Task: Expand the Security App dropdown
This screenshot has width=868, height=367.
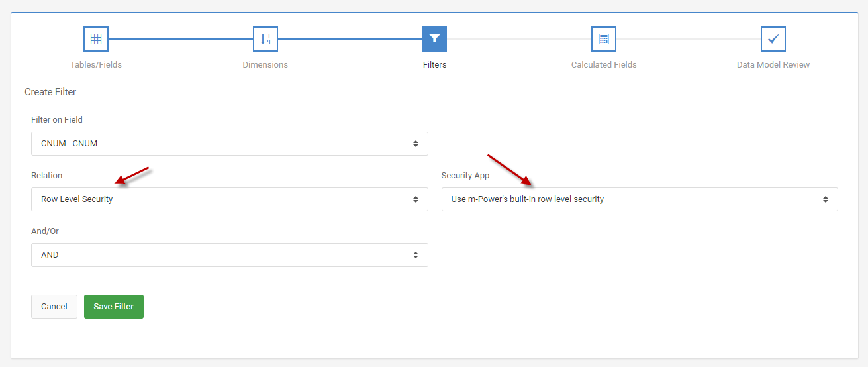Action: point(640,199)
